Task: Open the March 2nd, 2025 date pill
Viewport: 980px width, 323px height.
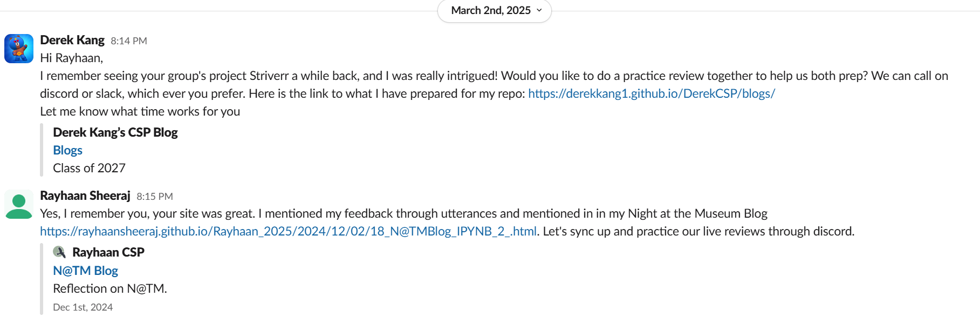Action: point(495,11)
